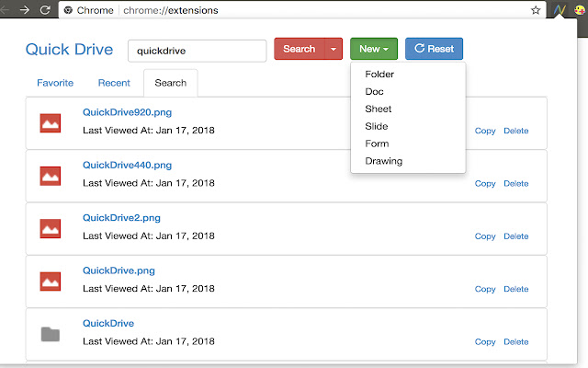Open QuickDrive.png file link
Viewport: 588px width, 368px height.
pyautogui.click(x=119, y=270)
